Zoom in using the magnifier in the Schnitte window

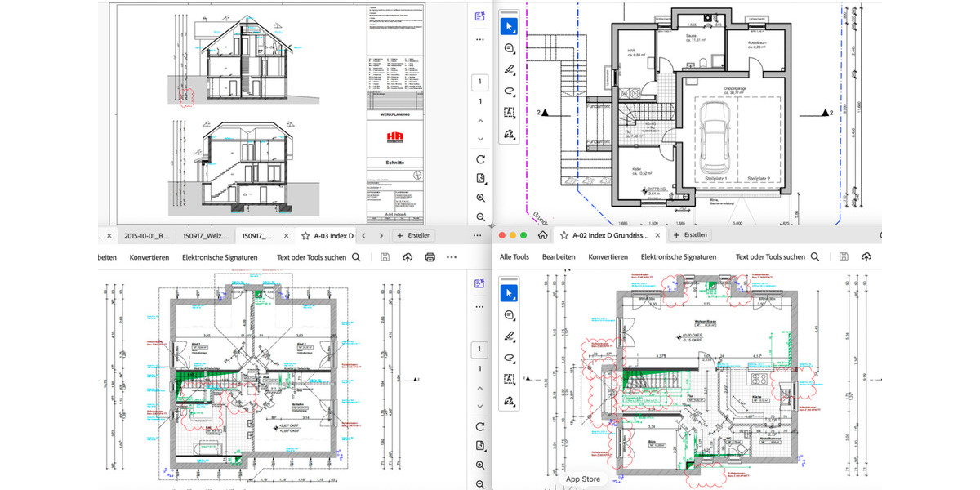point(480,198)
